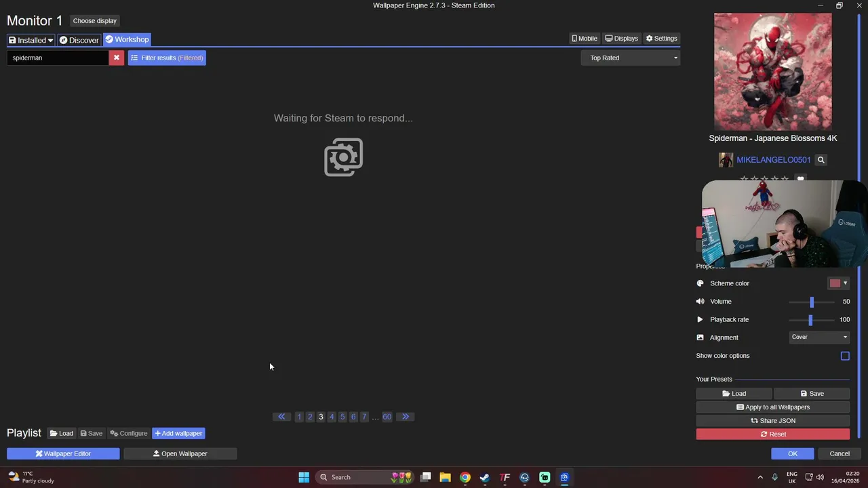Open Settings
The height and width of the screenshot is (488, 868).
click(661, 39)
